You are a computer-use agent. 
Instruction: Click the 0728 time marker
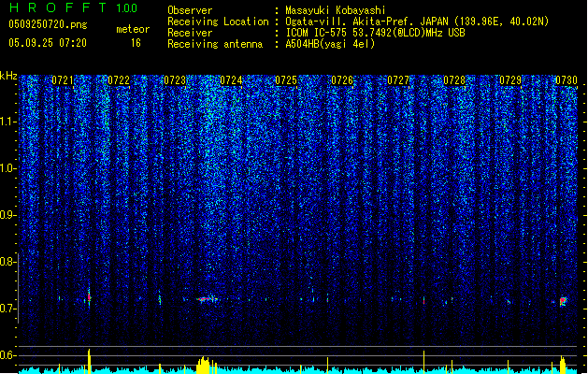454,80
